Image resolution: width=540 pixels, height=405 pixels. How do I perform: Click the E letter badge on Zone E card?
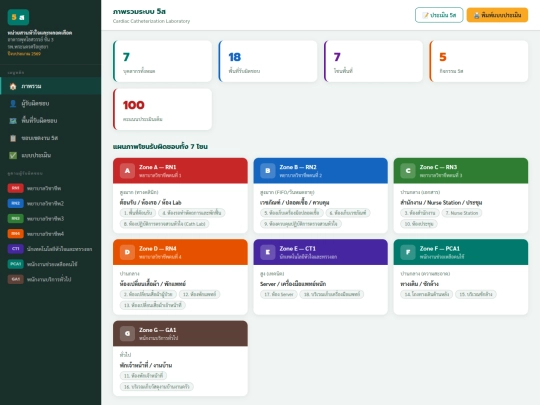tap(268, 252)
